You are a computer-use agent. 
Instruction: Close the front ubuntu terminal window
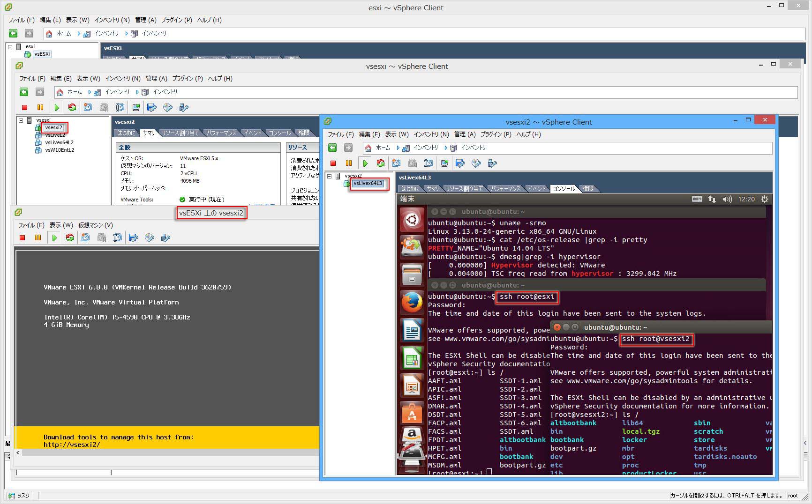click(x=556, y=327)
